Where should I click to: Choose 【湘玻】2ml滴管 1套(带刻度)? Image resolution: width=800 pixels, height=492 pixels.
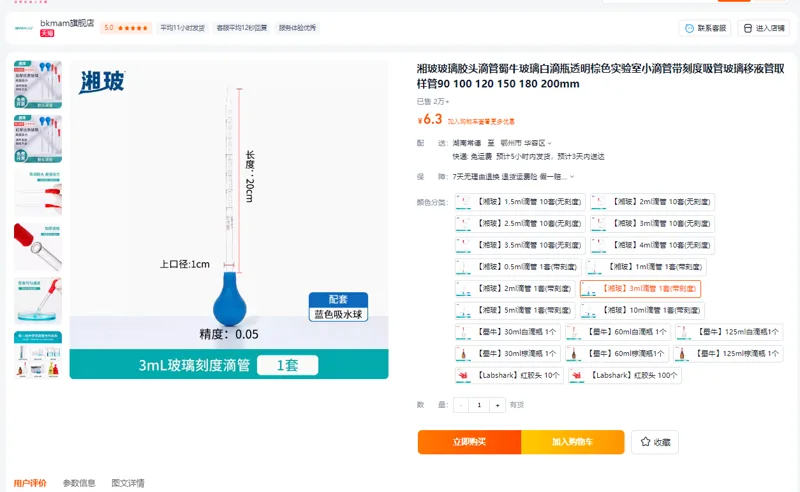click(x=515, y=288)
